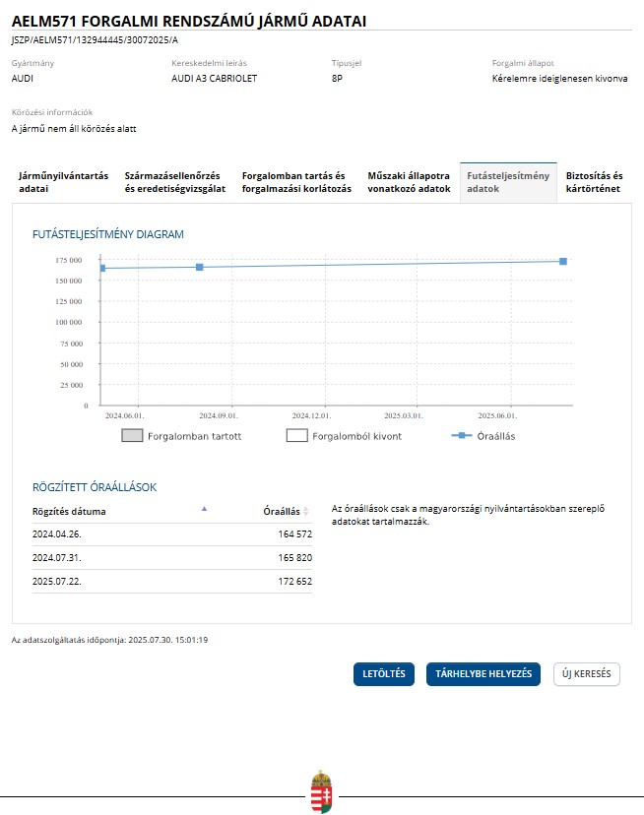
Task: Open Műszaki állapotra vonatkozó adatok tab
Action: 409,182
